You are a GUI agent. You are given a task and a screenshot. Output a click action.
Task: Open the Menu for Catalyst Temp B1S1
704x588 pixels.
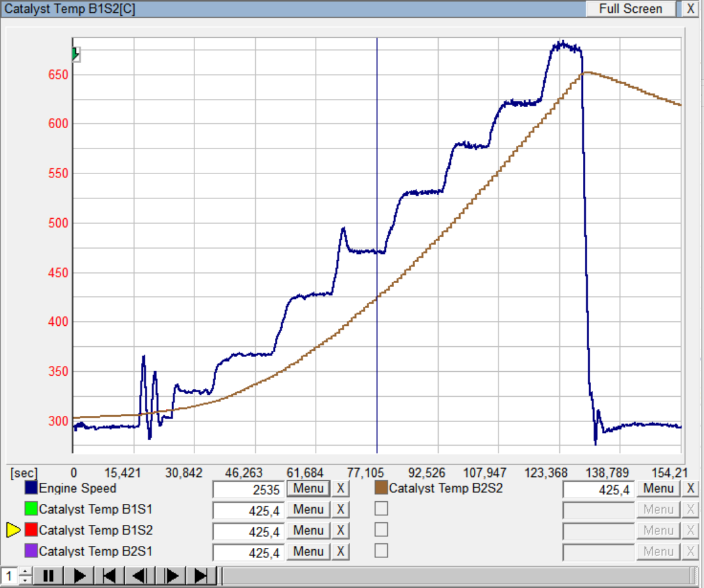[x=309, y=510]
